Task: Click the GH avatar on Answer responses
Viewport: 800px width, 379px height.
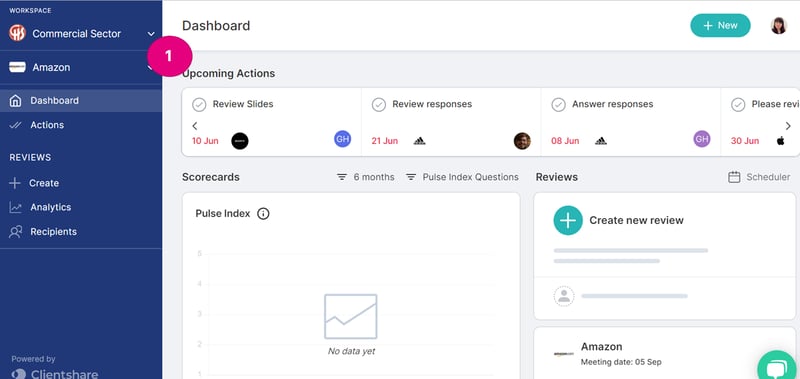Action: [702, 139]
